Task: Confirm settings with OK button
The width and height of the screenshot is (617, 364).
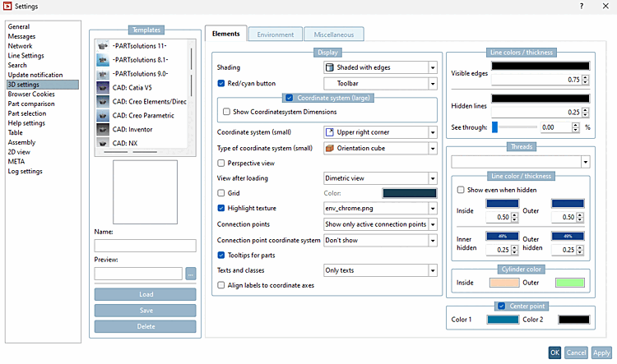Action: click(x=554, y=352)
